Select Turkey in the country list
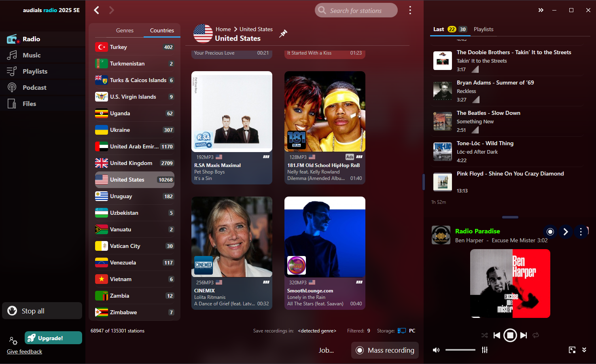The image size is (596, 364). [135, 47]
